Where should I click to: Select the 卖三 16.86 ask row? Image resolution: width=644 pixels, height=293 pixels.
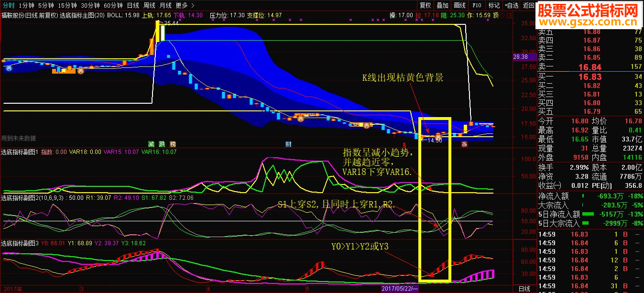point(590,49)
